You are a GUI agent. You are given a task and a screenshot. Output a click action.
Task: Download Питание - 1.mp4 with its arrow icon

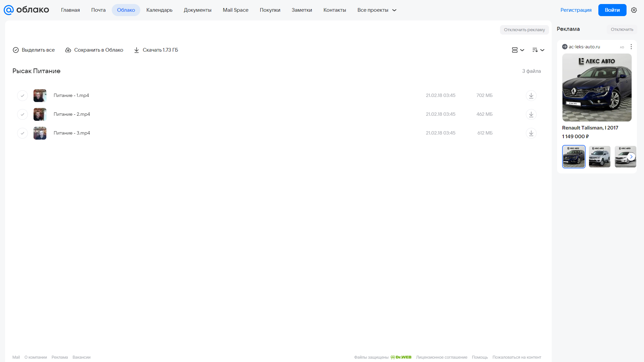pyautogui.click(x=531, y=96)
